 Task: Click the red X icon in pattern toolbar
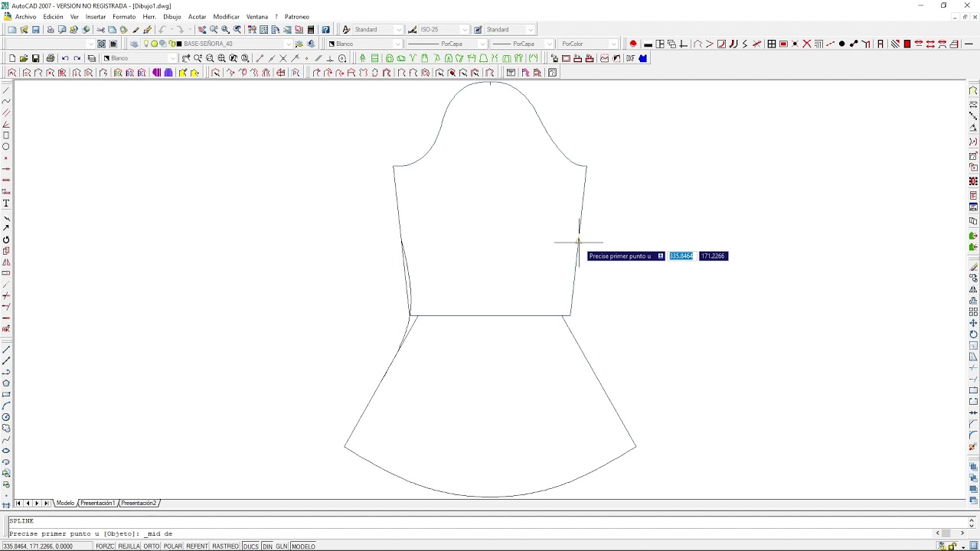(x=806, y=44)
